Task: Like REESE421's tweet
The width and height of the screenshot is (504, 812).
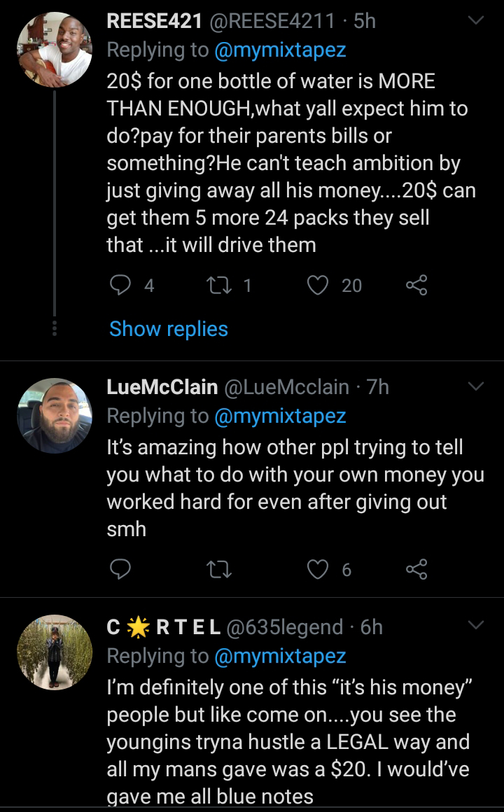Action: tap(317, 285)
